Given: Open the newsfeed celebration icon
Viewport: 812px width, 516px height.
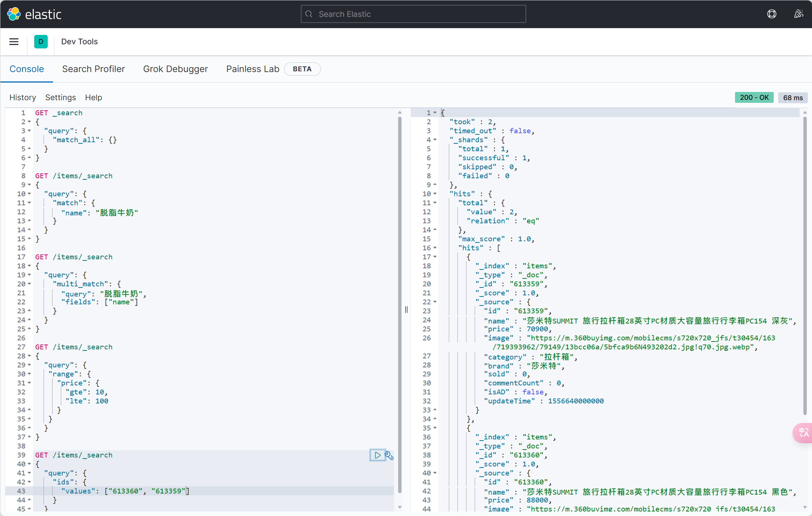Looking at the screenshot, I should click(x=798, y=14).
